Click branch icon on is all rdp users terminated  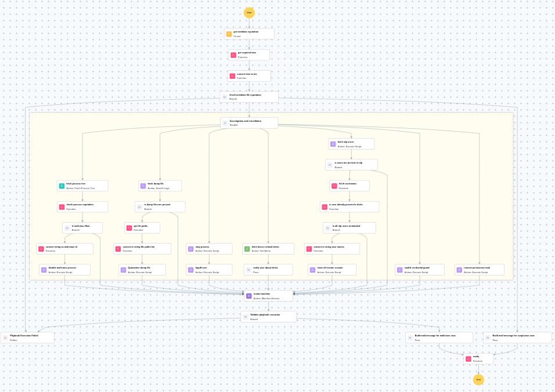(x=328, y=228)
